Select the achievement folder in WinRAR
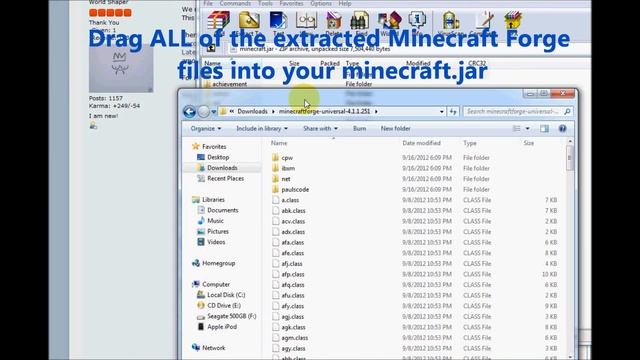The width and height of the screenshot is (640, 360). pyautogui.click(x=229, y=84)
